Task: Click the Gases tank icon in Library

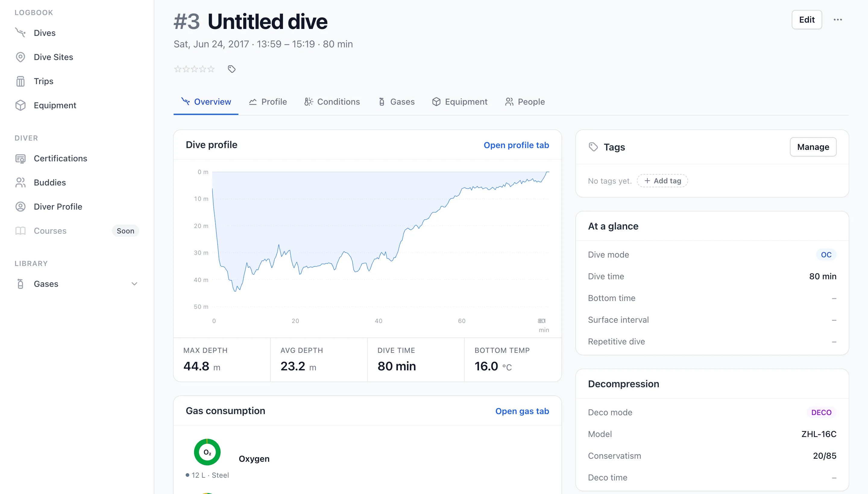Action: 20,283
